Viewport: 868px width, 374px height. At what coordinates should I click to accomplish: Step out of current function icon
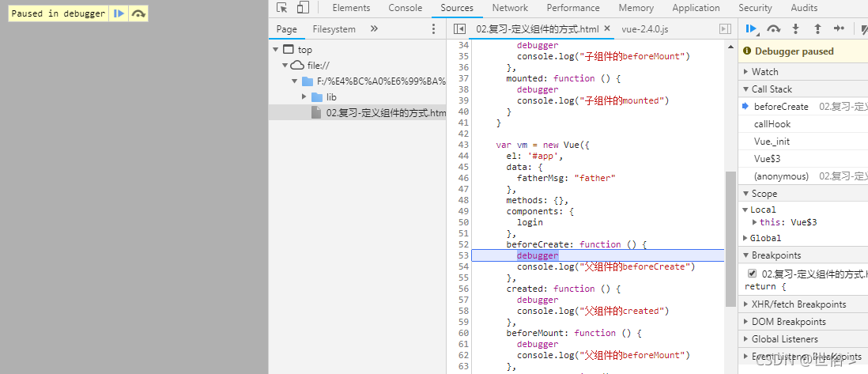click(x=817, y=28)
